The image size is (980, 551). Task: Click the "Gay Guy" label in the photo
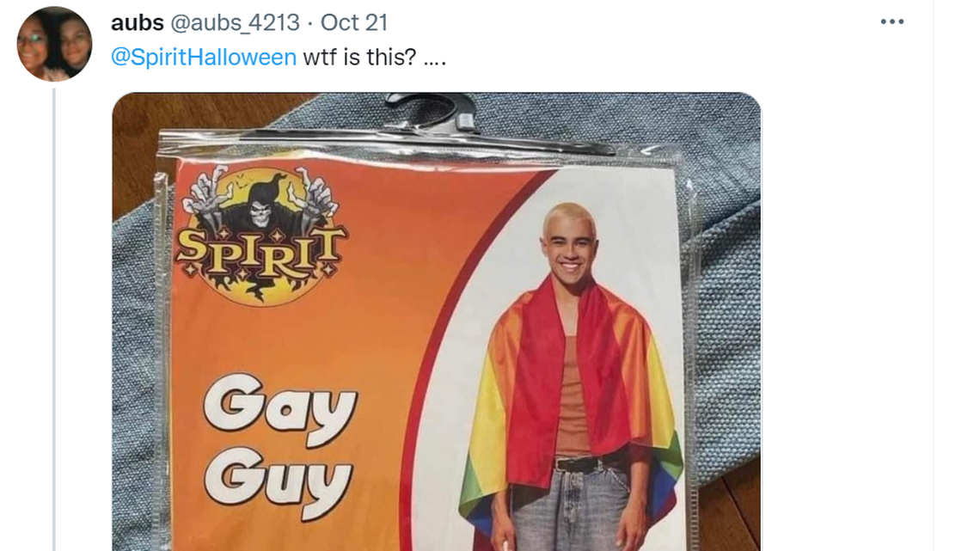click(280, 445)
